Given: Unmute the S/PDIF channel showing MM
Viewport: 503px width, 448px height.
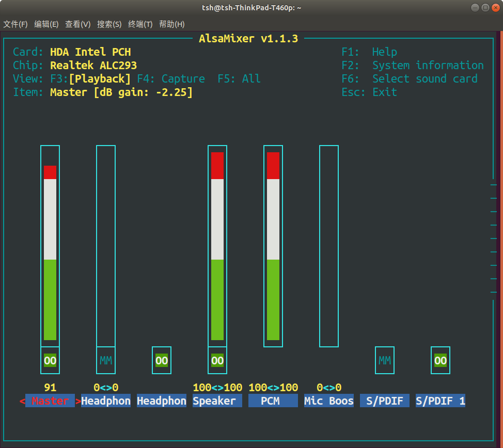Looking at the screenshot, I should click(384, 360).
